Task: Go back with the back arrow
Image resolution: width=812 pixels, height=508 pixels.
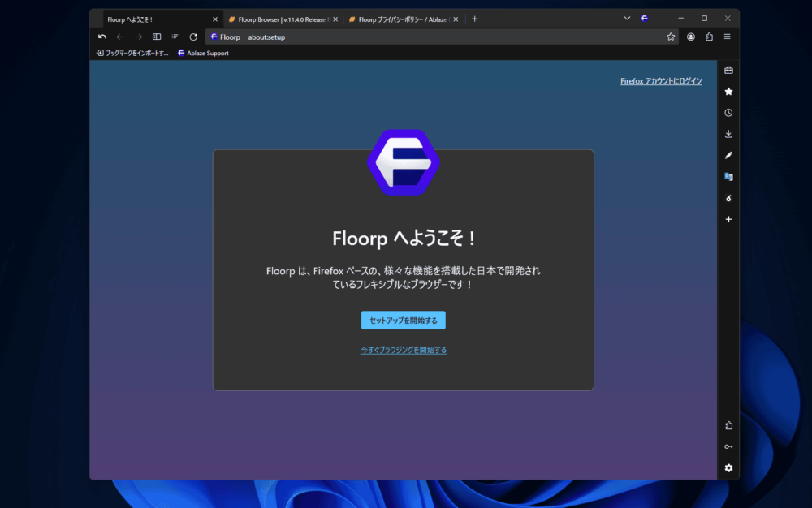Action: pos(120,37)
